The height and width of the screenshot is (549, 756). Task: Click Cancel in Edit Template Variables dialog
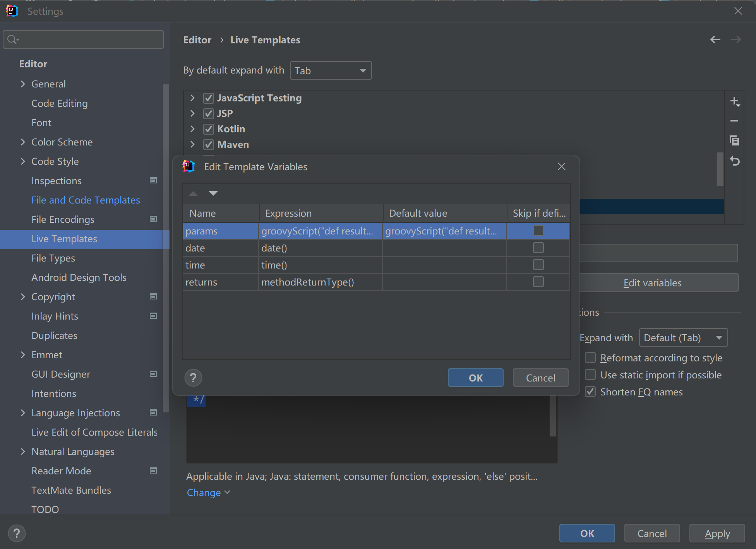coord(540,378)
